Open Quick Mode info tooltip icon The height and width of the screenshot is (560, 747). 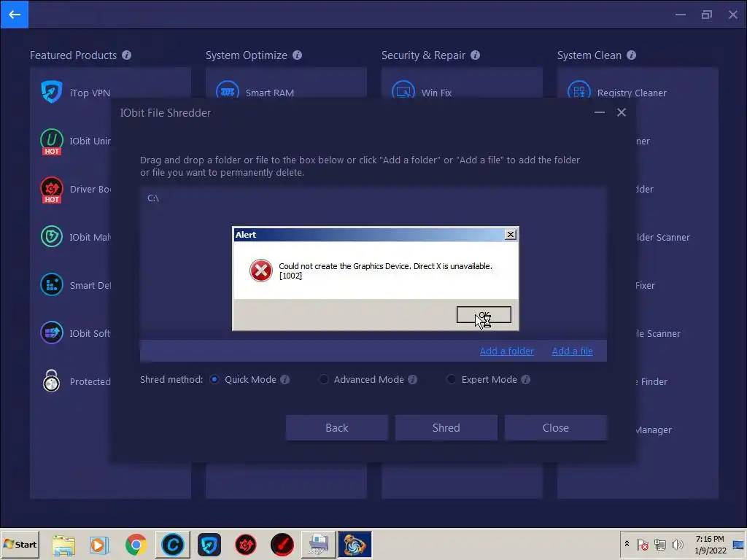(285, 379)
